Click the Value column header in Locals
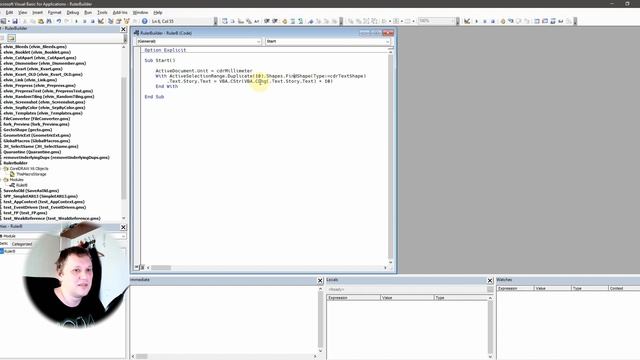This screenshot has width=640, height=360. tap(407, 298)
